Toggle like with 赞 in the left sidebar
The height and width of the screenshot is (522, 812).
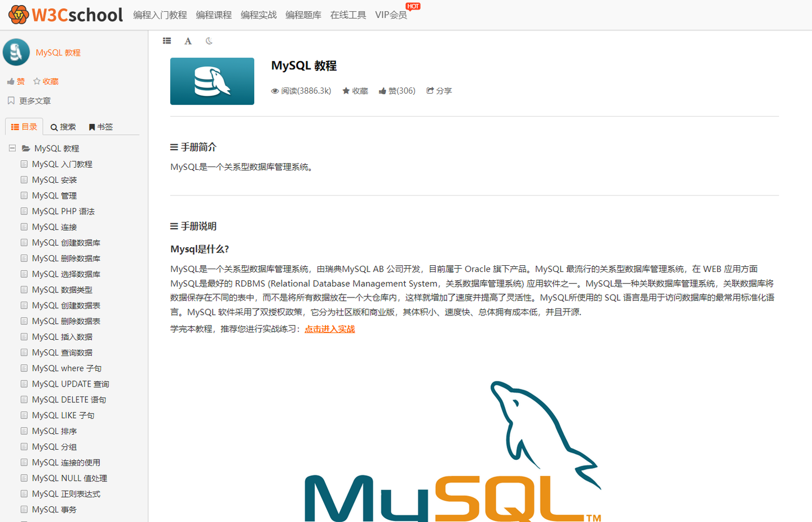pyautogui.click(x=15, y=81)
